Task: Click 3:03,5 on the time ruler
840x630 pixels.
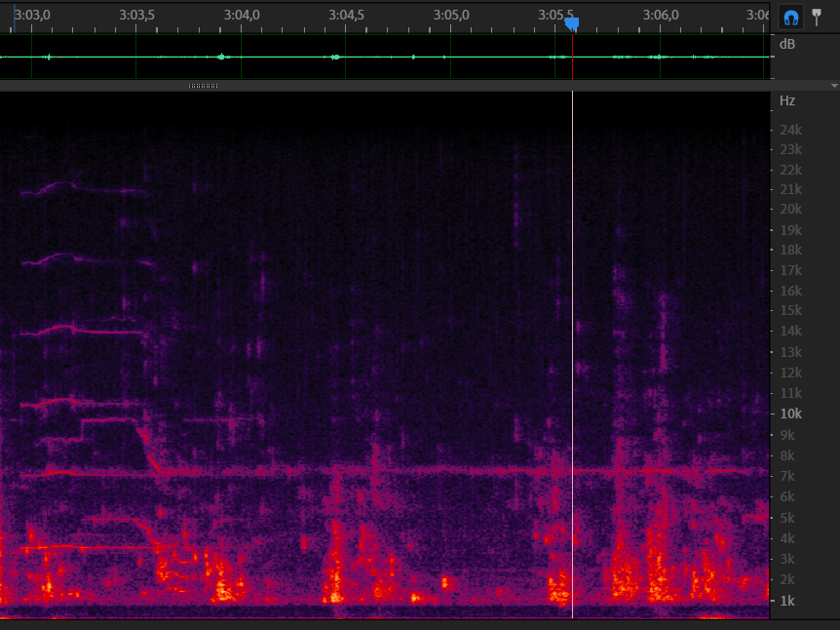Action: [x=136, y=15]
